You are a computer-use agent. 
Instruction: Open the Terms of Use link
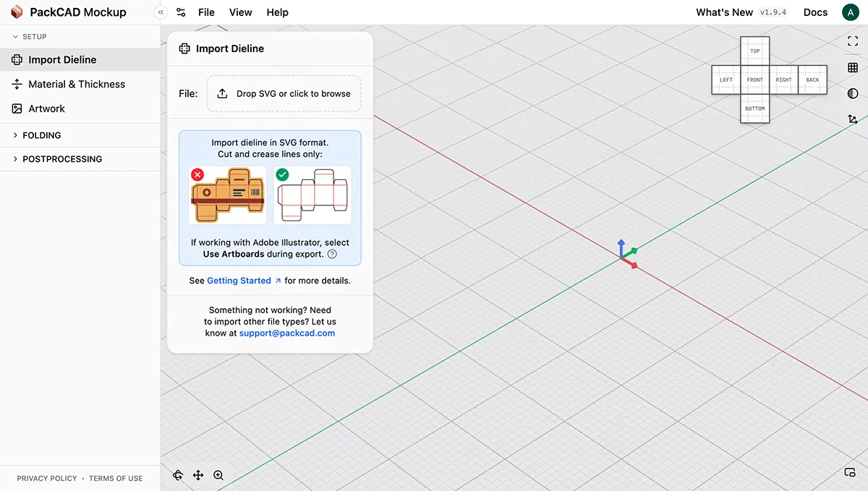tap(116, 479)
